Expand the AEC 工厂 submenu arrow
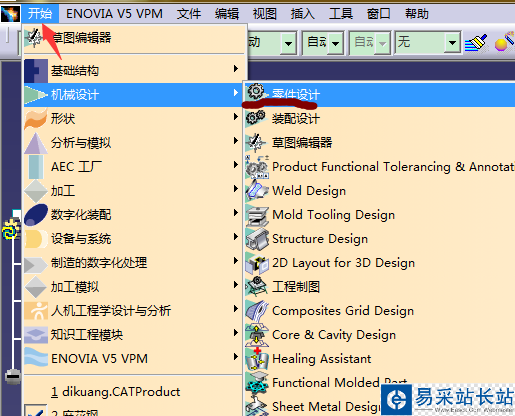This screenshot has width=515, height=416. [x=236, y=165]
